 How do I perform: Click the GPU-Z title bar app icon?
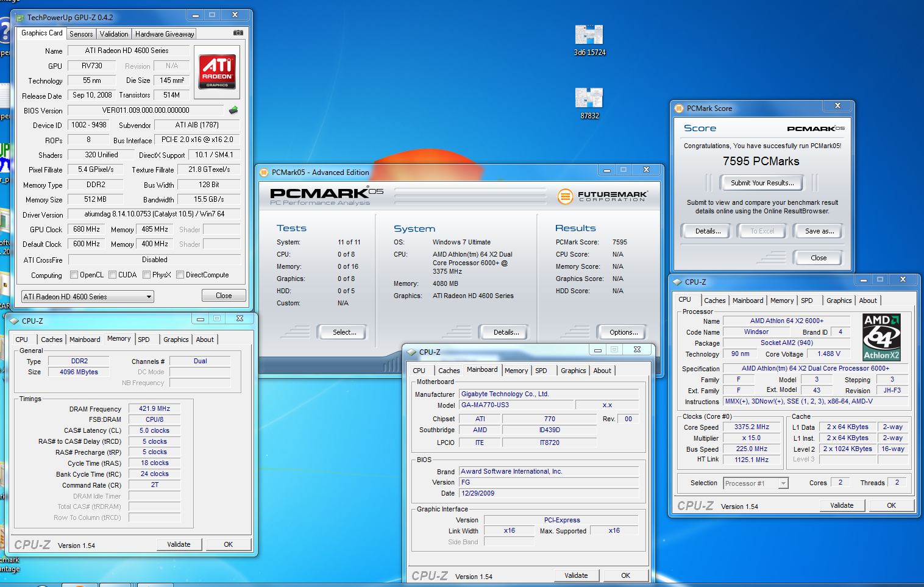20,18
